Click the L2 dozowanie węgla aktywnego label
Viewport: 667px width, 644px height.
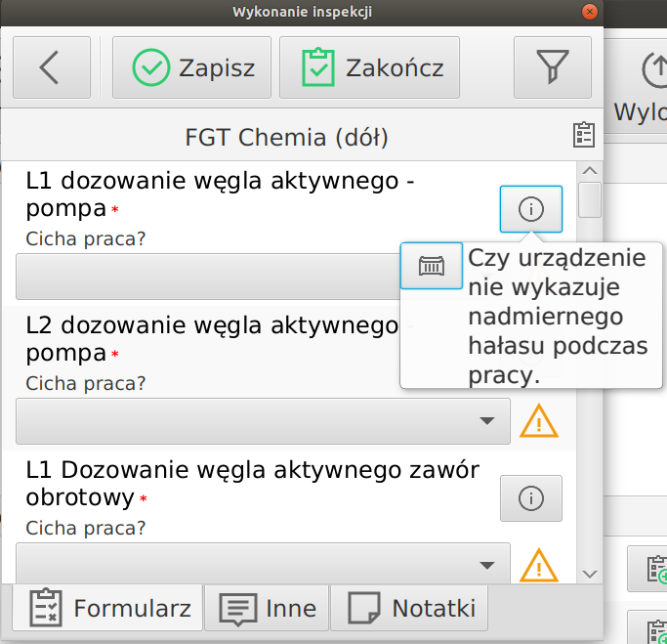[x=220, y=339]
